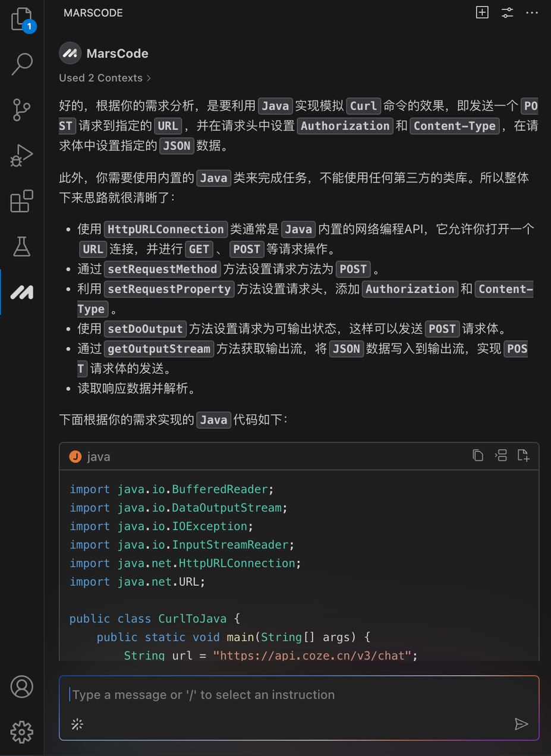
Task: Select the MarsCode sidebar icon
Action: coord(22,292)
